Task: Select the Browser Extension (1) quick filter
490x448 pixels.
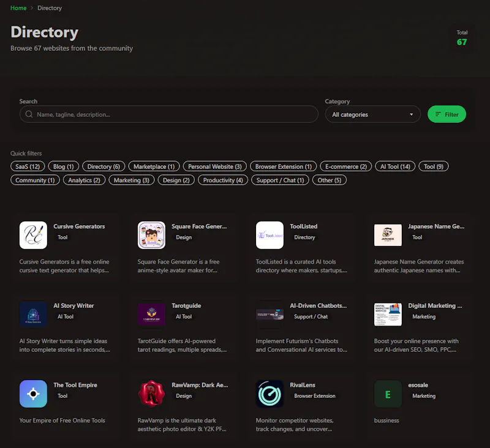Action: [284, 166]
